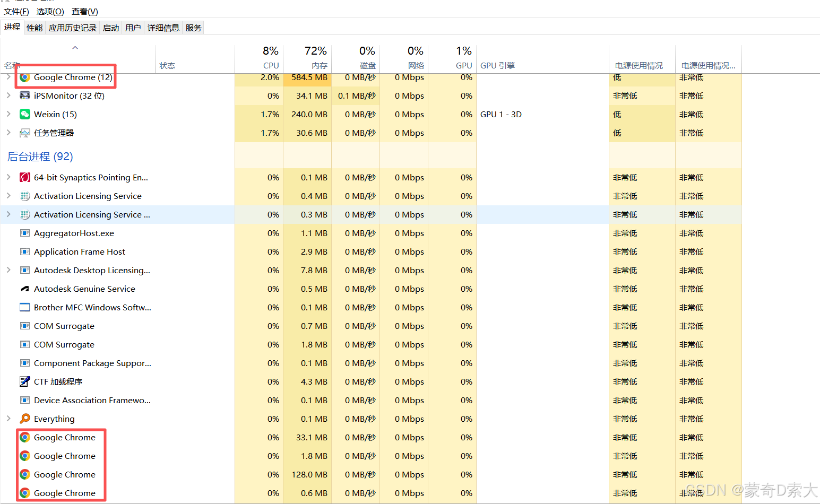Expand the Autodesk Desktop Licensing row
The width and height of the screenshot is (820, 504).
8,270
